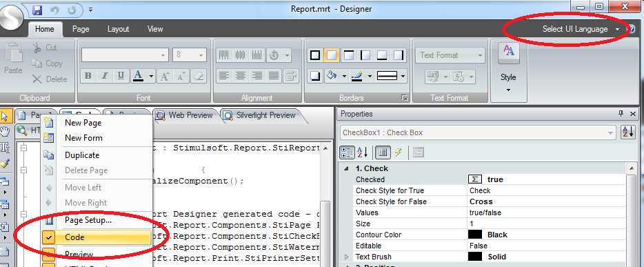Screen dimensions: 644x267
Task: Click the Checked expression sigma button
Action: [475, 179]
